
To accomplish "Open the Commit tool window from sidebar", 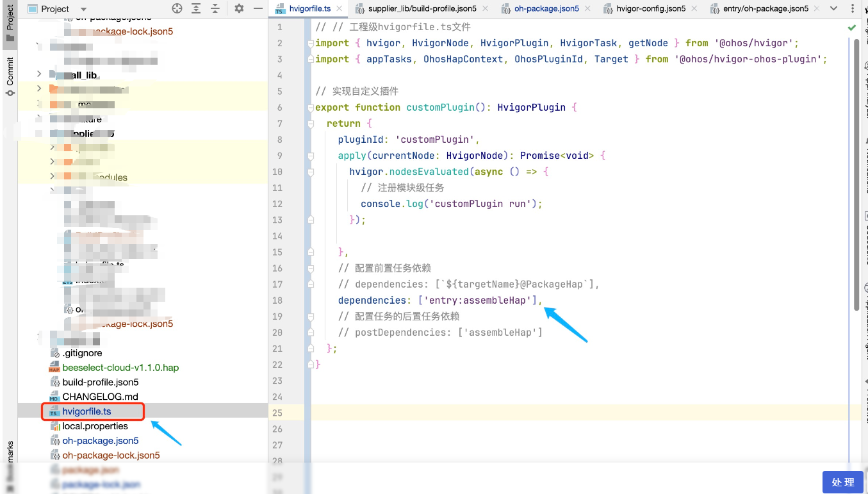I will coord(10,77).
